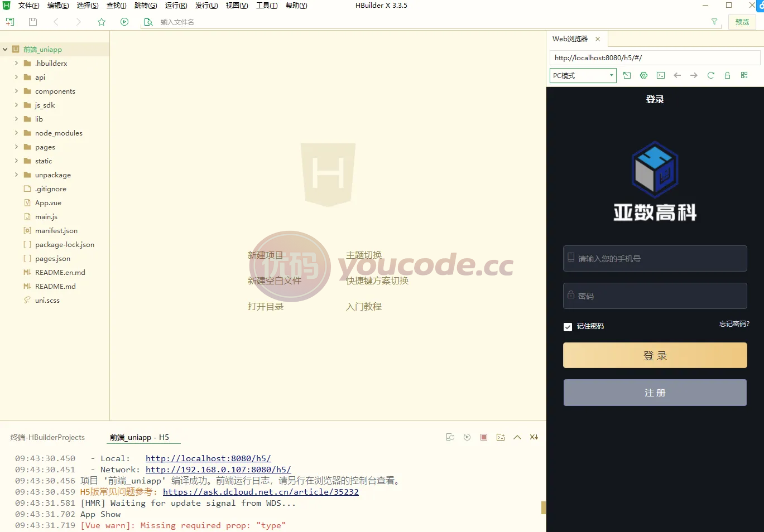
Task: Go forward in the built-in web browser
Action: tap(694, 75)
